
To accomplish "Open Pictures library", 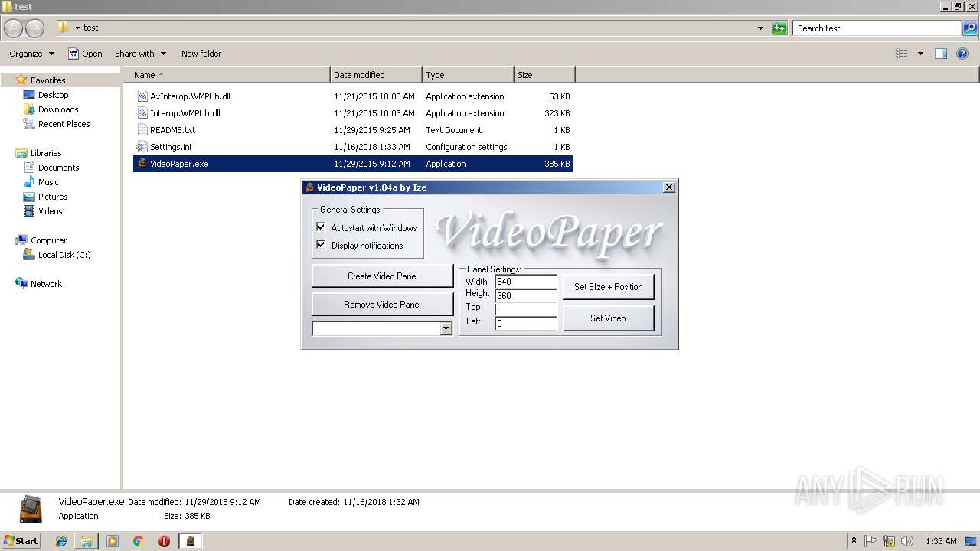I will (x=53, y=197).
